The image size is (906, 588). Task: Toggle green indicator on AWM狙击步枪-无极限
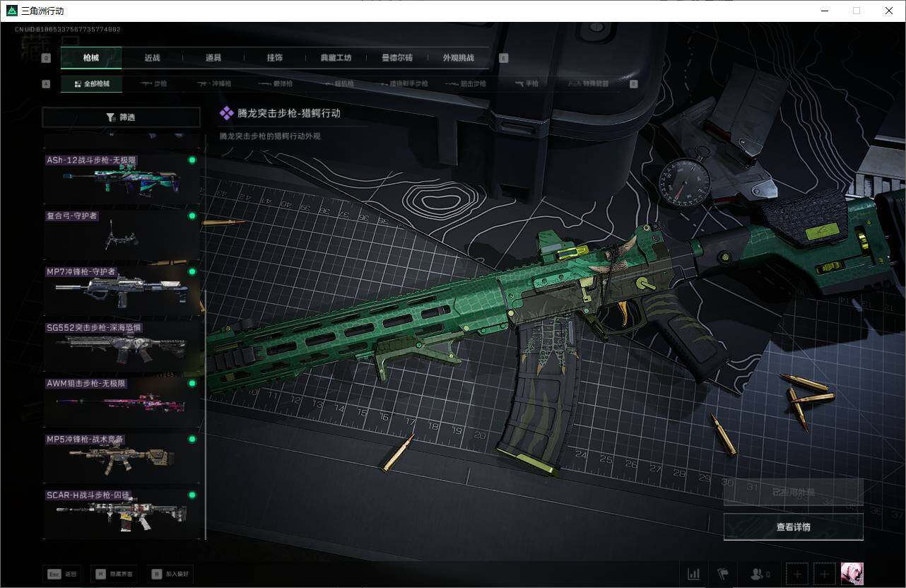click(192, 383)
